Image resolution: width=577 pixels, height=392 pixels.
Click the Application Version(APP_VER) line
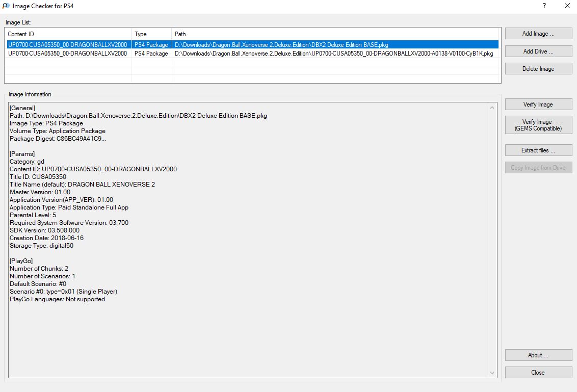pos(62,200)
